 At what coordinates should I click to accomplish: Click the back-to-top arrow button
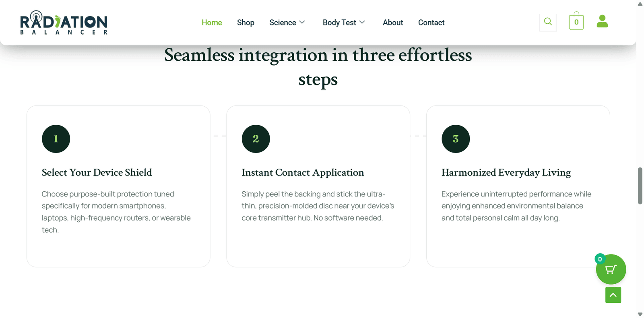[613, 295]
